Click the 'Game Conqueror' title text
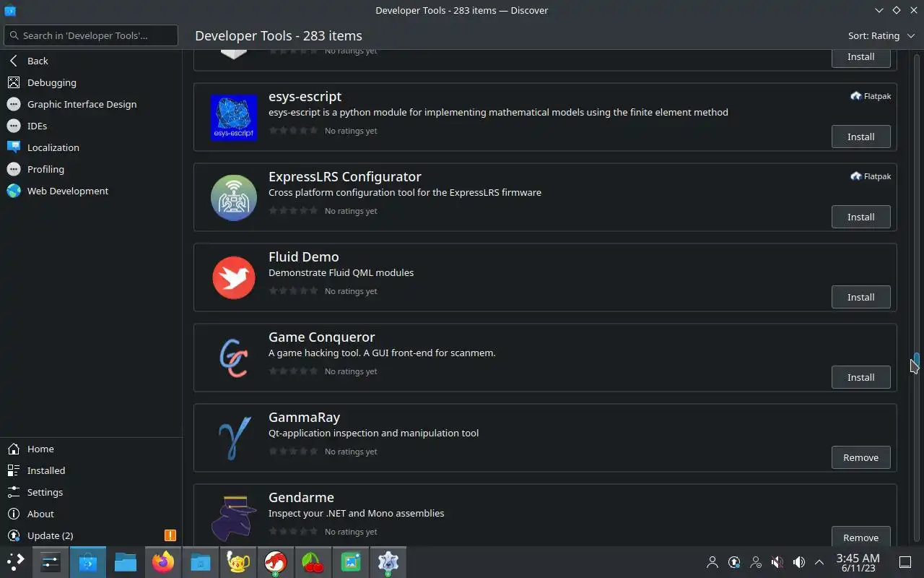 pyautogui.click(x=321, y=337)
